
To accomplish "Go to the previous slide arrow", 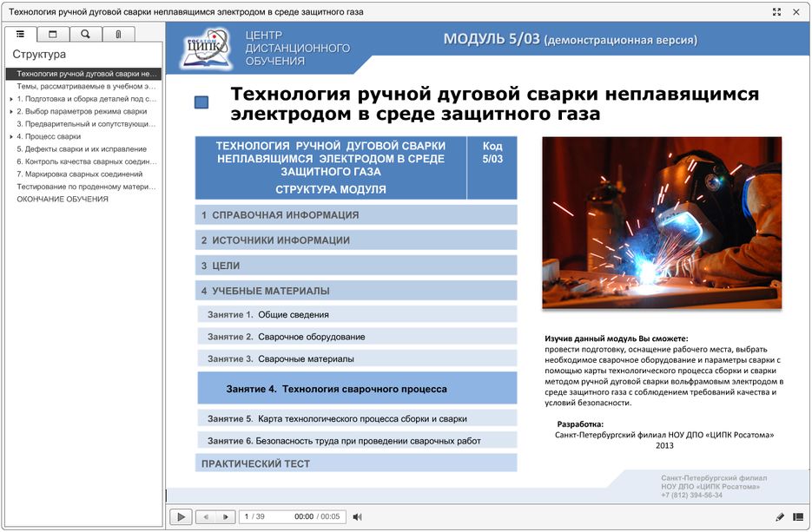I will tap(206, 516).
